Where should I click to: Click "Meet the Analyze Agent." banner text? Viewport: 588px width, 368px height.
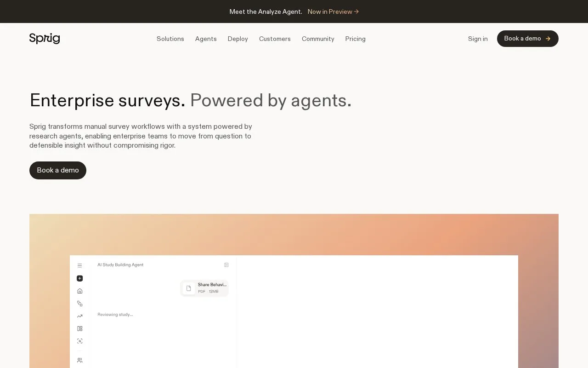(266, 11)
